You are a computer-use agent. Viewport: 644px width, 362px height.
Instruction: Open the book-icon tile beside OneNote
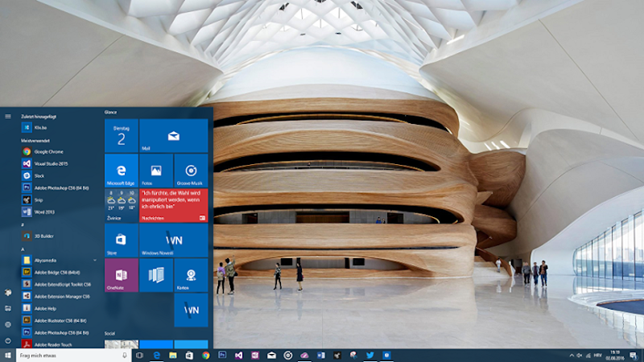156,275
